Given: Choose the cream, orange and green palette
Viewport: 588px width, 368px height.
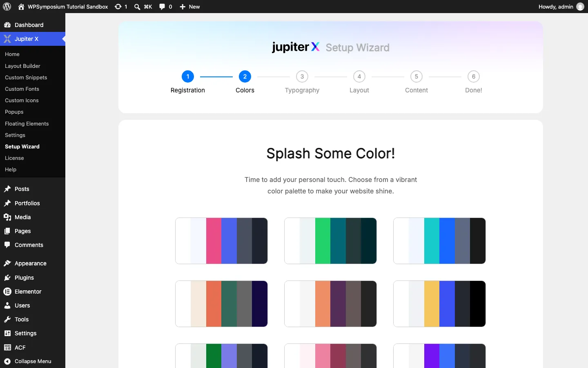Looking at the screenshot, I should click(221, 304).
